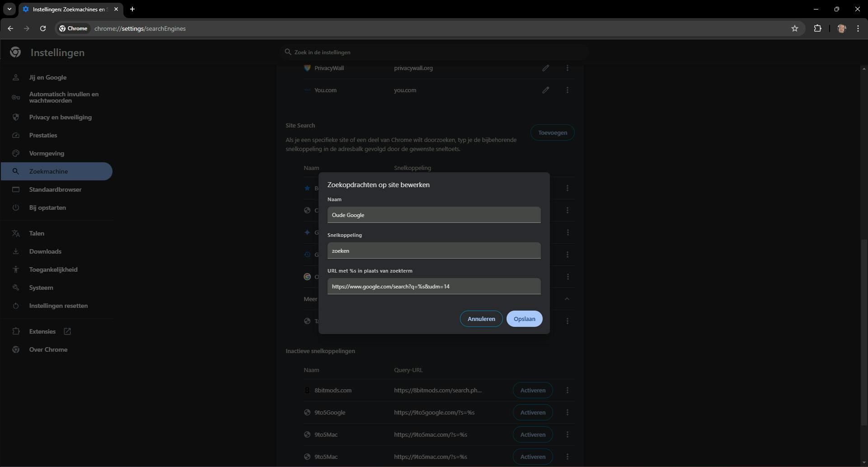
Task: Open the profile avatar menu
Action: [841, 28]
